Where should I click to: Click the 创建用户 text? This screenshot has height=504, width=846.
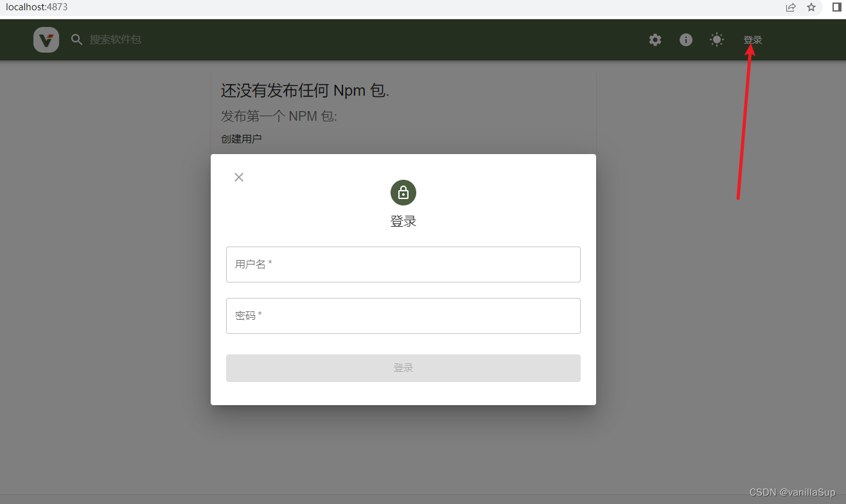coord(242,139)
